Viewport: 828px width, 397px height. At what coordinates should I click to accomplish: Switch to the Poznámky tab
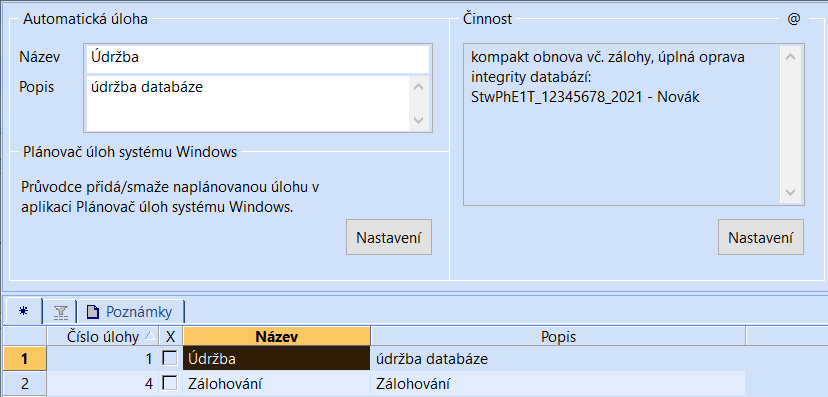tap(130, 312)
